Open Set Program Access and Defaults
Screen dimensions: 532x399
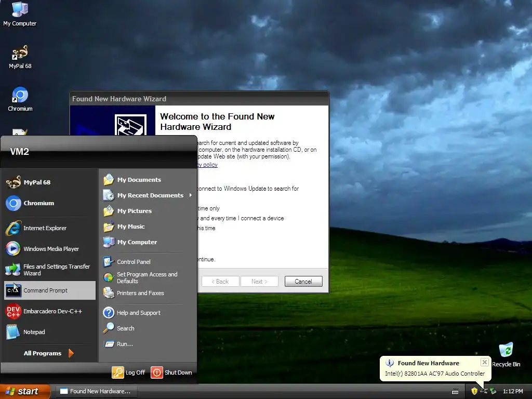(147, 277)
